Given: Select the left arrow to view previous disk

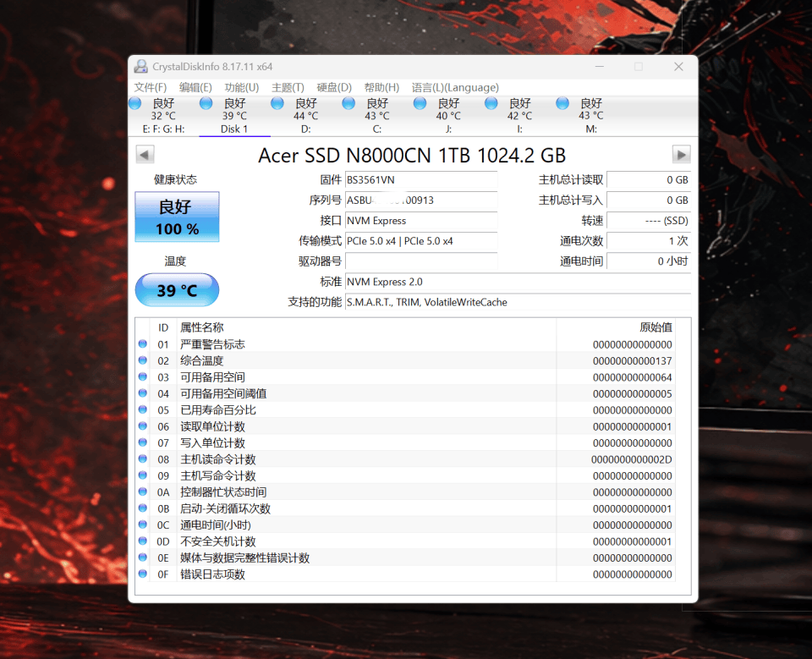Looking at the screenshot, I should tap(145, 154).
